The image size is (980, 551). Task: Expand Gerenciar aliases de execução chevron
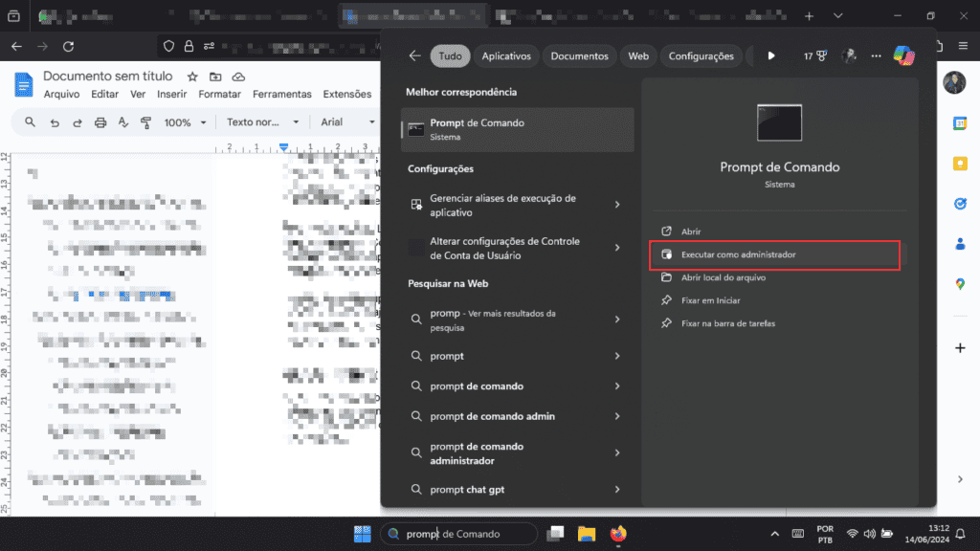(617, 205)
